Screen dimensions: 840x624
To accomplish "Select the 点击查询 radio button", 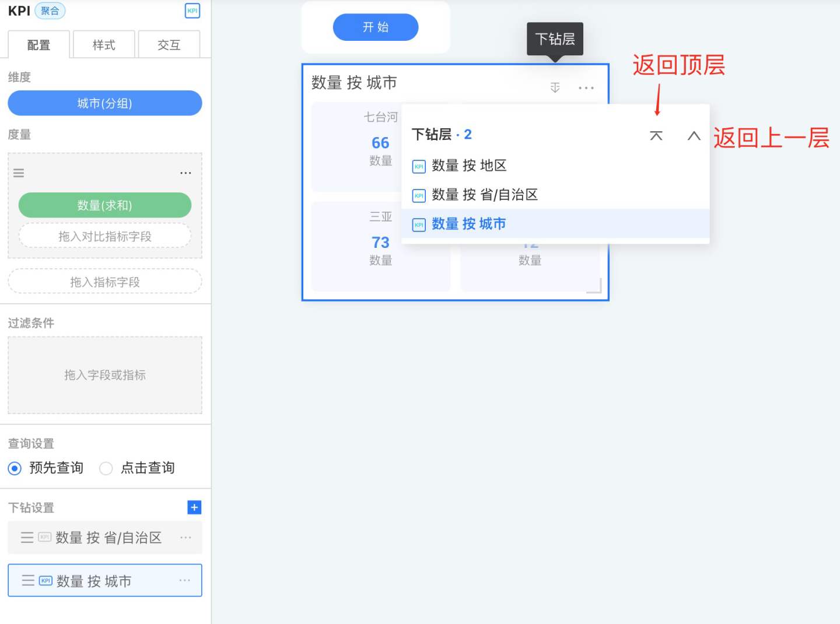I will click(x=106, y=468).
